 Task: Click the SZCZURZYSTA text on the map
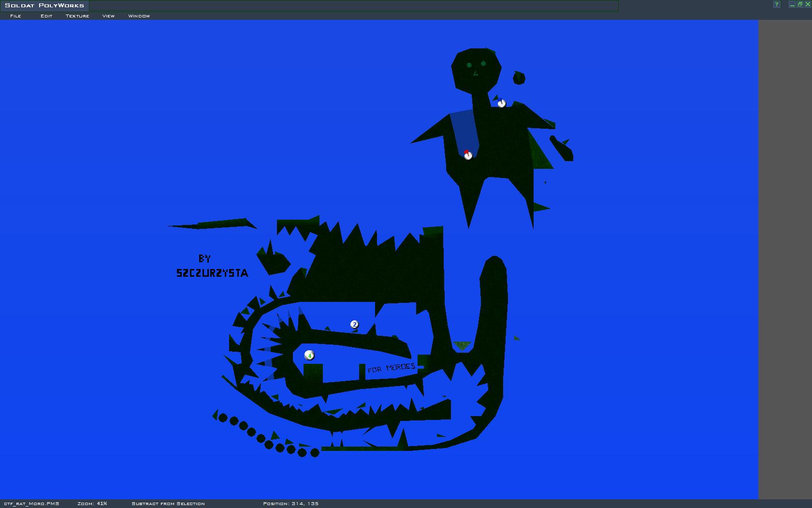tap(212, 273)
